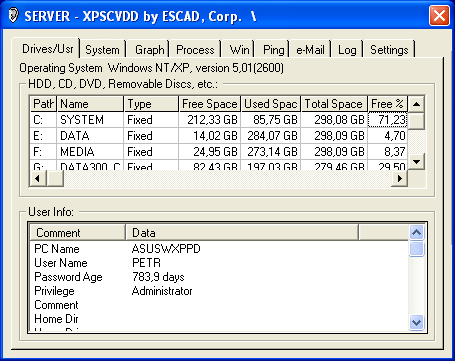Select the User Name row

coord(219,263)
